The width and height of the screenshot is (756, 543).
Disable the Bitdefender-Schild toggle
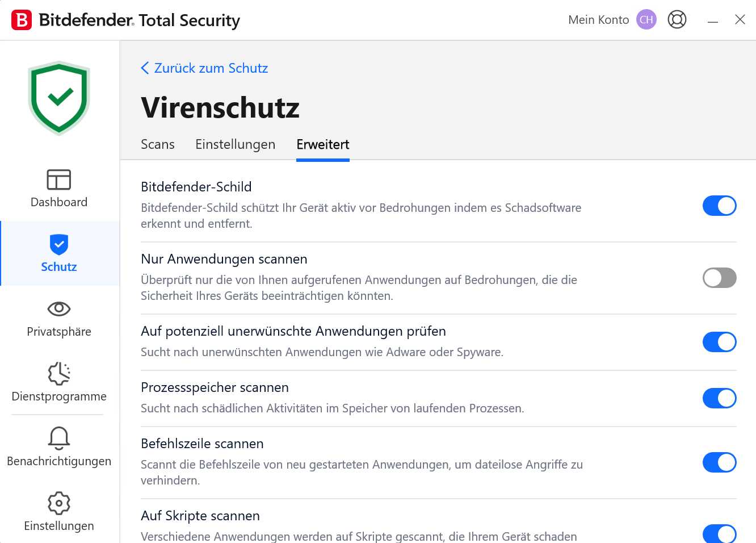point(719,206)
